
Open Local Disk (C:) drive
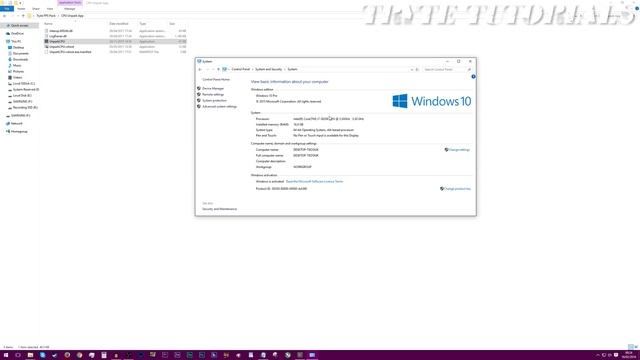[x=24, y=83]
